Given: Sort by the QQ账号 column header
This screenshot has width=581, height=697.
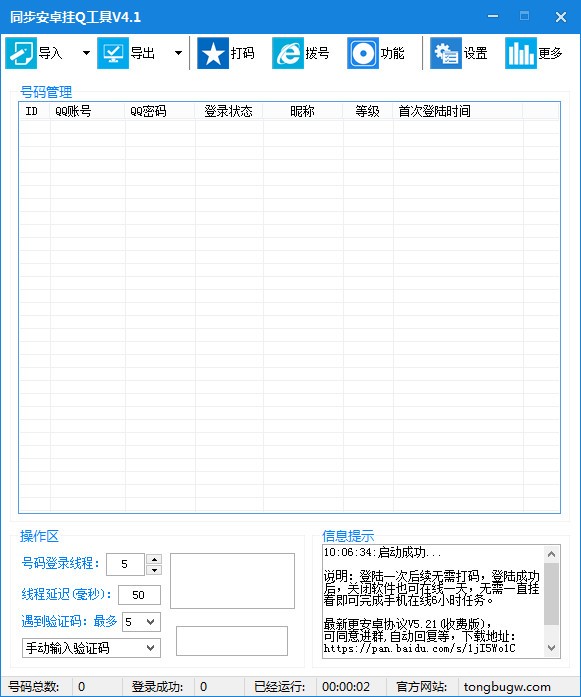Looking at the screenshot, I should 88,111.
